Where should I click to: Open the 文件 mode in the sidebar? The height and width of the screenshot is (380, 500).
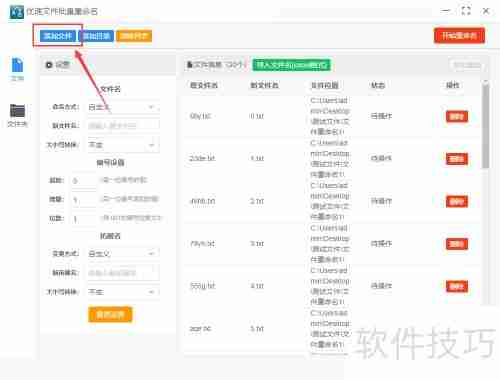coord(17,69)
